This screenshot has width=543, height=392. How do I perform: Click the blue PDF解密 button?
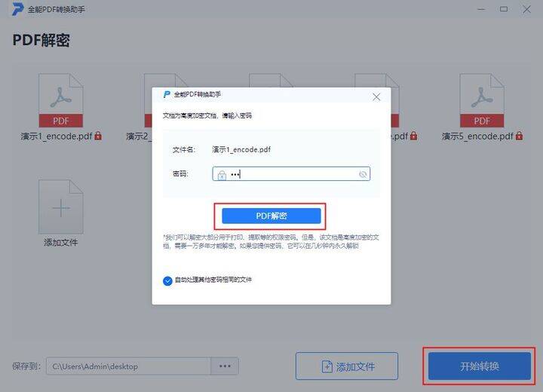pyautogui.click(x=271, y=216)
